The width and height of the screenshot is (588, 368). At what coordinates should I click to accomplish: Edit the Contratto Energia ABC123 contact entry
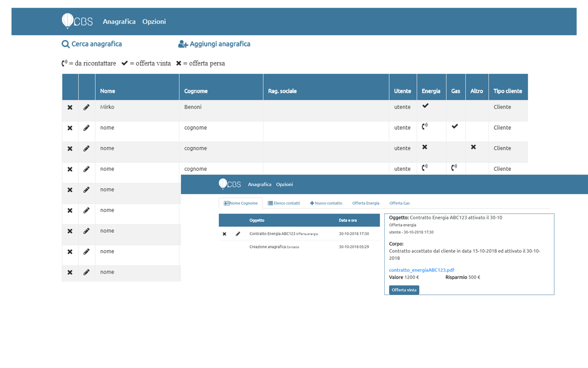coord(238,234)
